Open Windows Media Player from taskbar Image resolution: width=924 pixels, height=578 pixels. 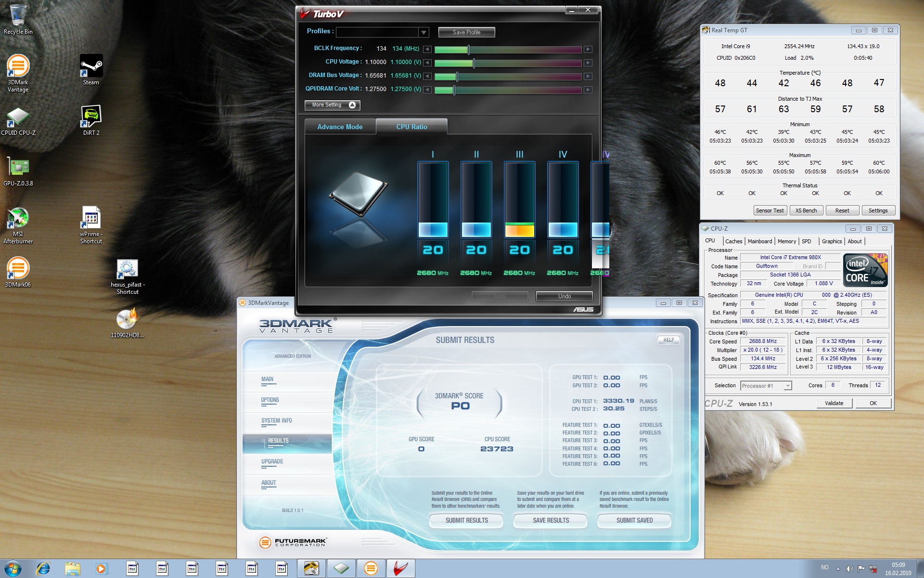[101, 569]
